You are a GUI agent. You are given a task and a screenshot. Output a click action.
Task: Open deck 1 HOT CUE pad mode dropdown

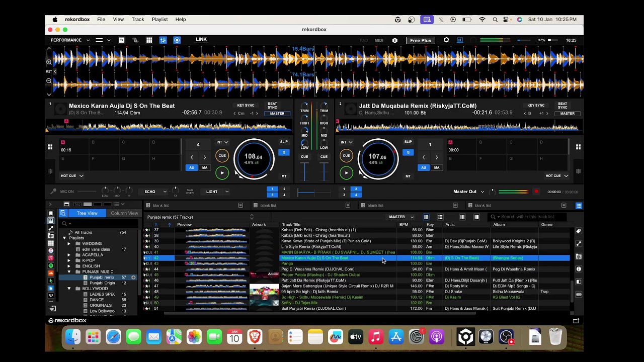pyautogui.click(x=72, y=176)
